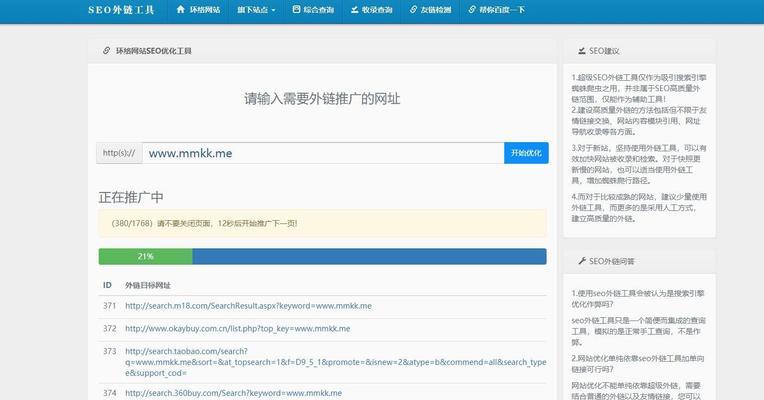Click the green 21% progress segment
This screenshot has height=400, width=764.
[x=145, y=256]
